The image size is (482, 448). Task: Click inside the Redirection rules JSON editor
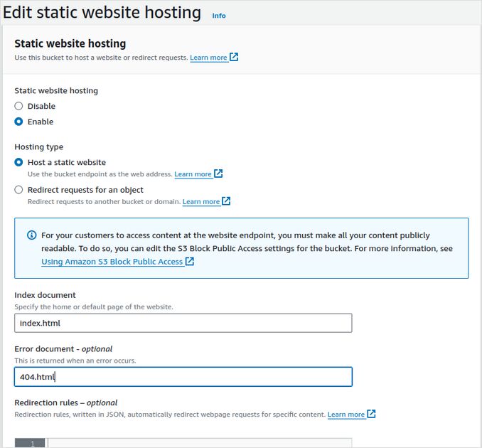(199, 443)
